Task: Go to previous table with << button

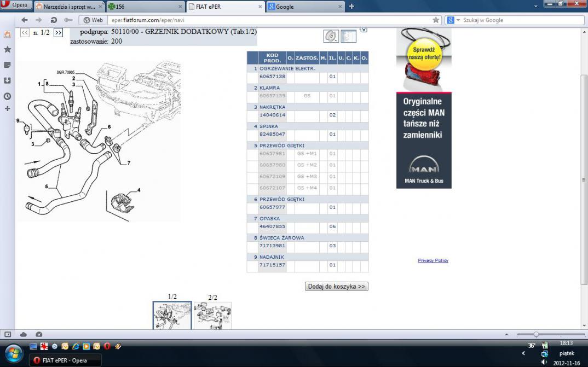Action: [25, 33]
